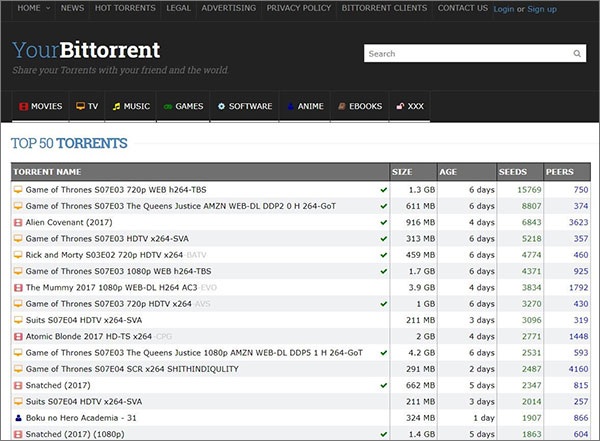Click the YourBittorrent logo

click(x=86, y=50)
